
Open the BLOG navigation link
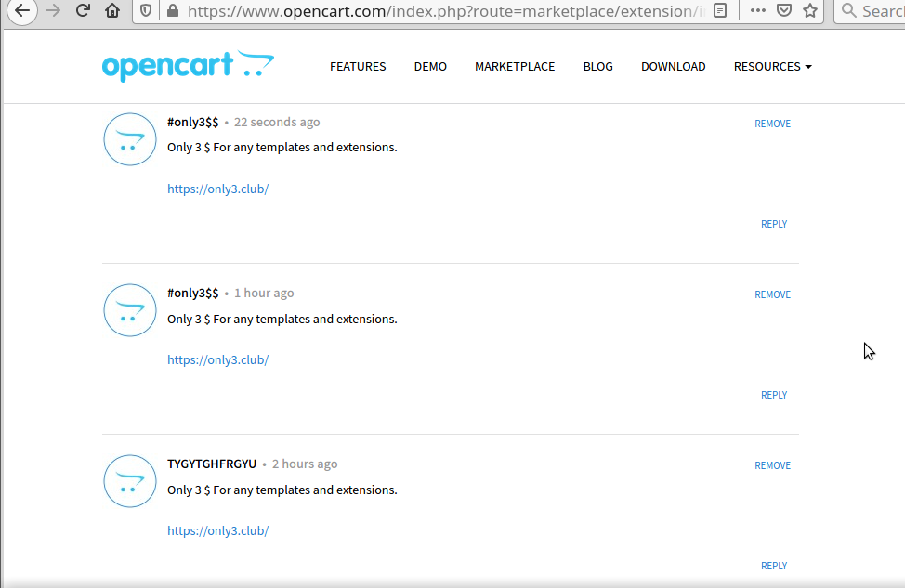click(598, 66)
